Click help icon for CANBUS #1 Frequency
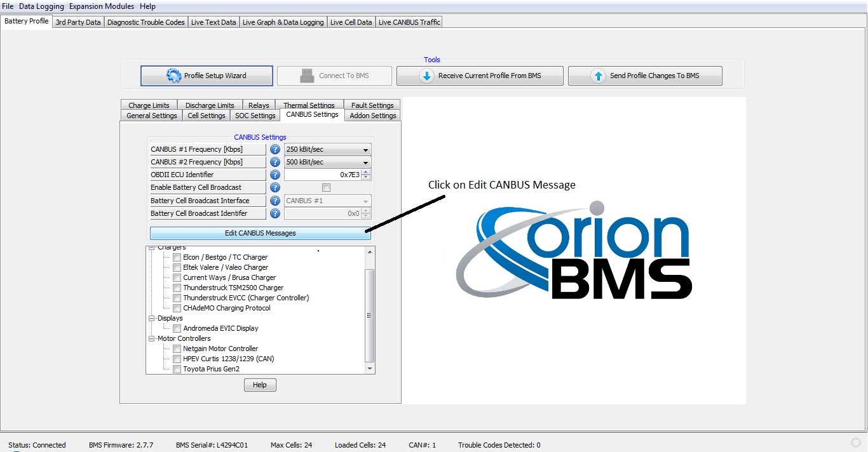The image size is (868, 452). pos(275,150)
